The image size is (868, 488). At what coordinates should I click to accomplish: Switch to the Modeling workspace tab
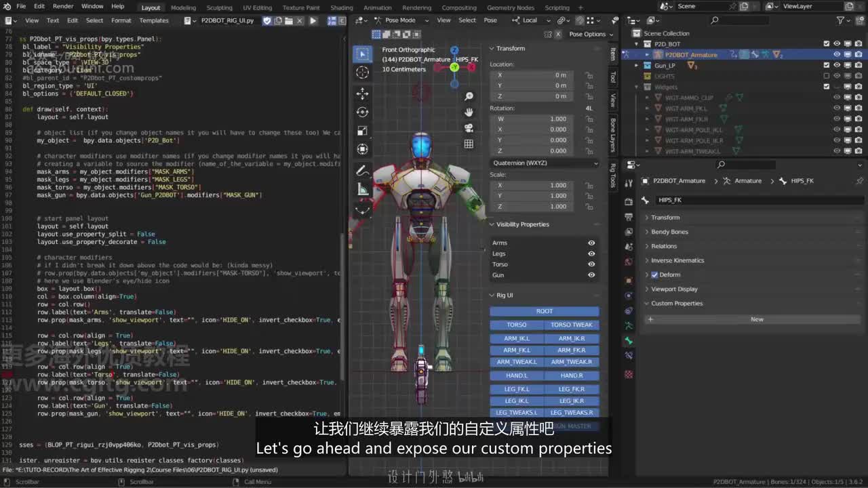pyautogui.click(x=183, y=7)
